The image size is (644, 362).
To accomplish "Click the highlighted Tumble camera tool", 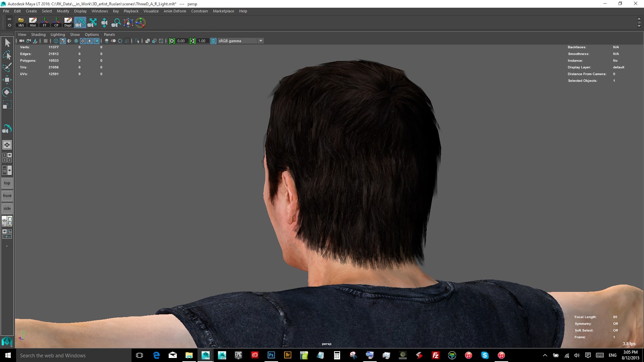I will click(80, 23).
